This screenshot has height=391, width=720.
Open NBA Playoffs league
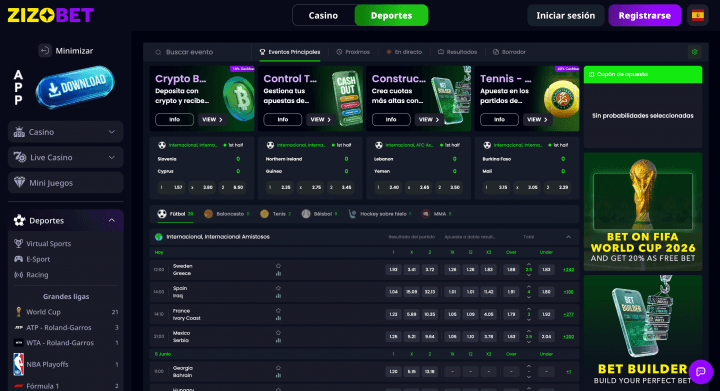click(x=66, y=364)
